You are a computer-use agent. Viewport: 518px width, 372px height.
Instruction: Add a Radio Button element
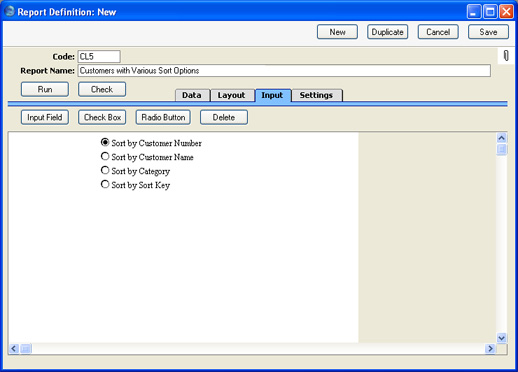coord(163,117)
